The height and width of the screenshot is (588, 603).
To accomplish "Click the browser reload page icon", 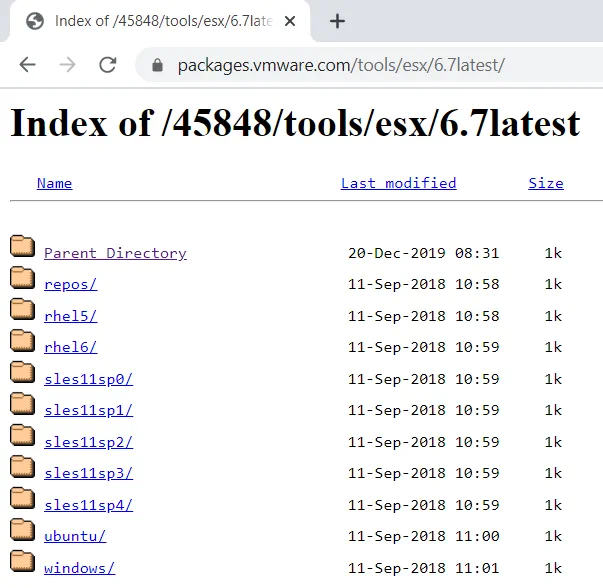I will 108,65.
